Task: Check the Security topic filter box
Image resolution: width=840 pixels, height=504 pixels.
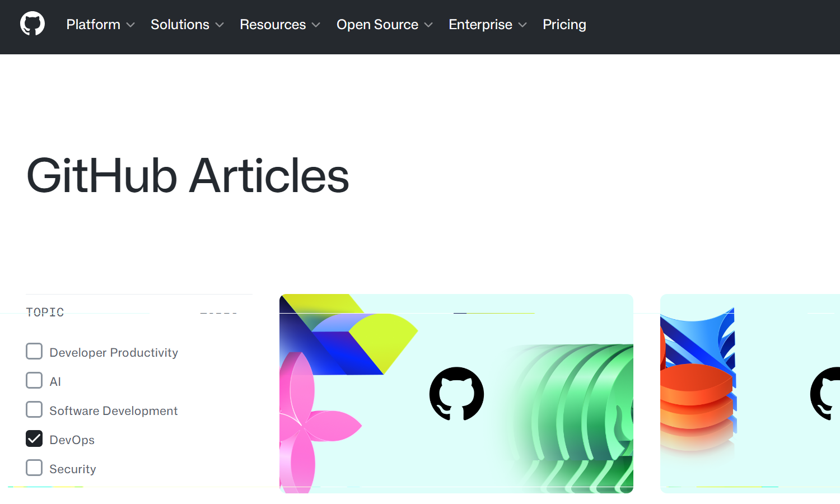Action: coord(34,468)
